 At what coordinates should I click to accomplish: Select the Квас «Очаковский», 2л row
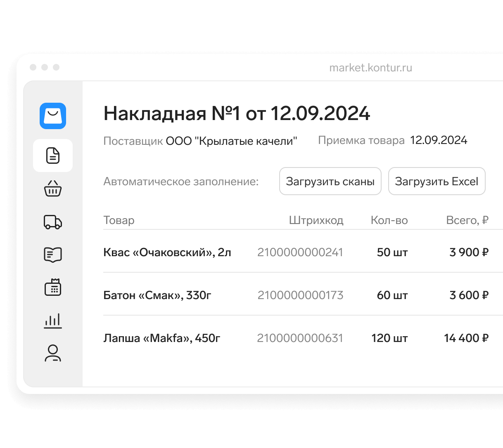point(303,252)
